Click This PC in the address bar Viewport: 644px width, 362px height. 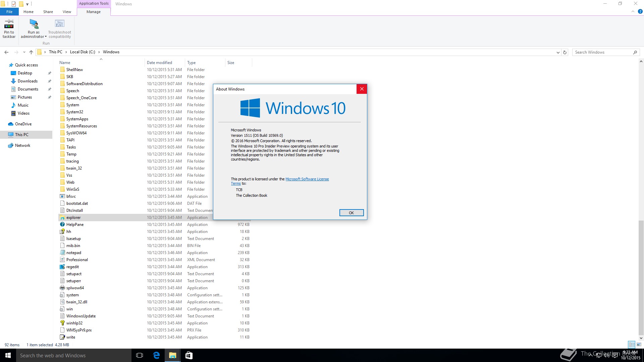56,52
